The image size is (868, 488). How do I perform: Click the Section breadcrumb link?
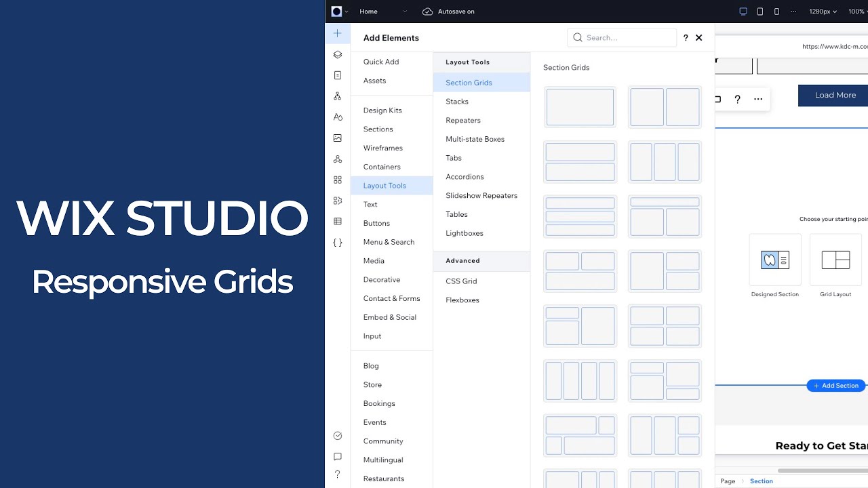761,481
